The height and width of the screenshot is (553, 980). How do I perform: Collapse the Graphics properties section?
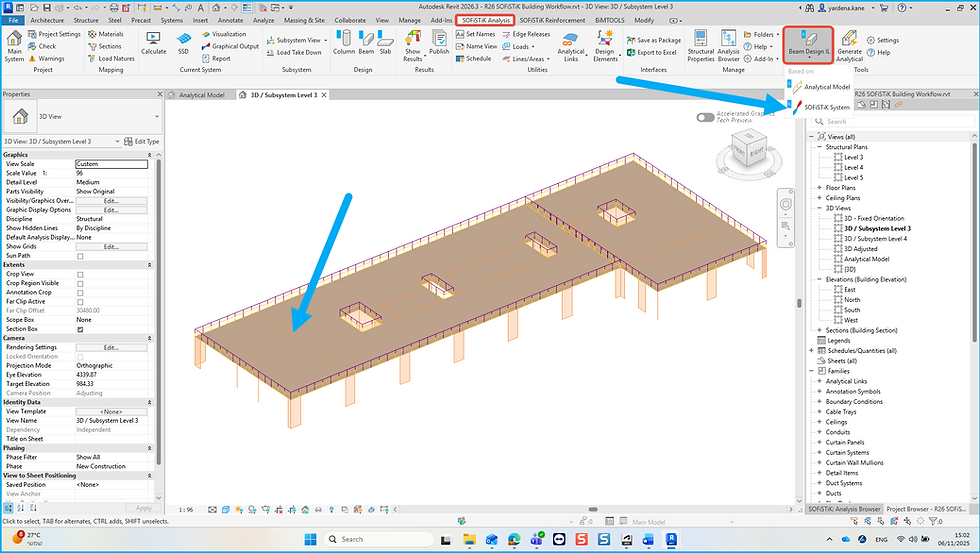pos(149,154)
